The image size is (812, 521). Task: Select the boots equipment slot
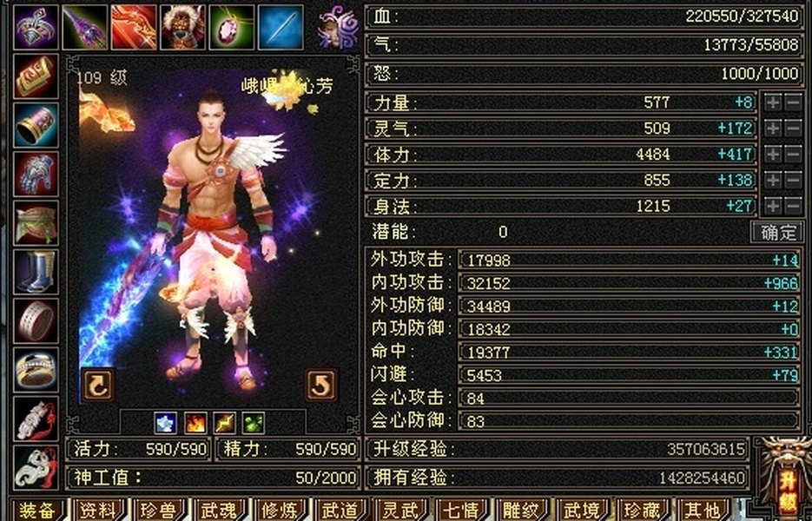point(36,272)
